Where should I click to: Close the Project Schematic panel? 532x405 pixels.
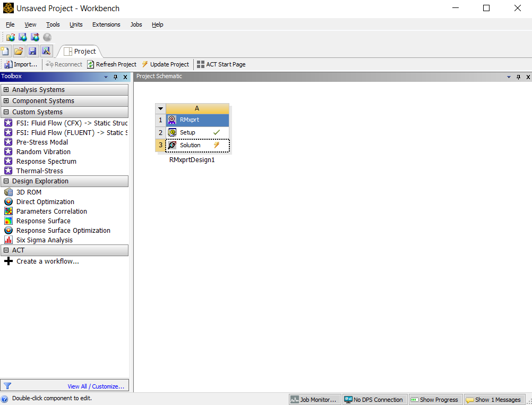(528, 77)
